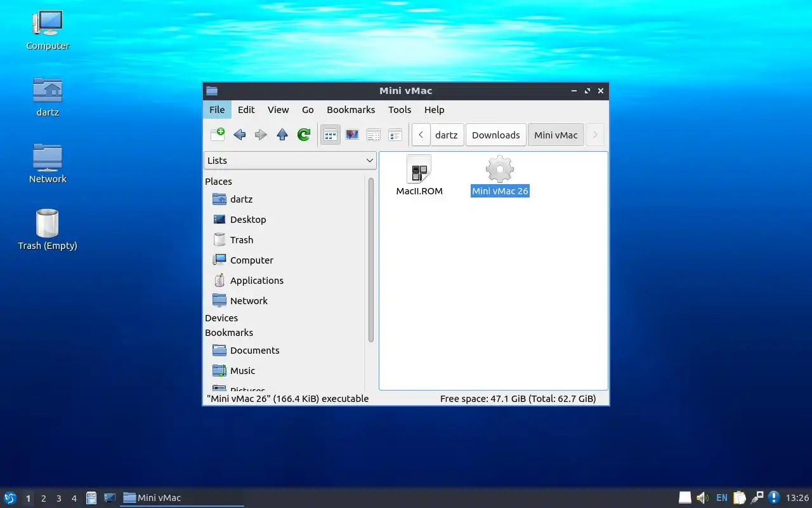The image size is (812, 508).
Task: Expand the Lists side pane dropdown
Action: pyautogui.click(x=291, y=161)
